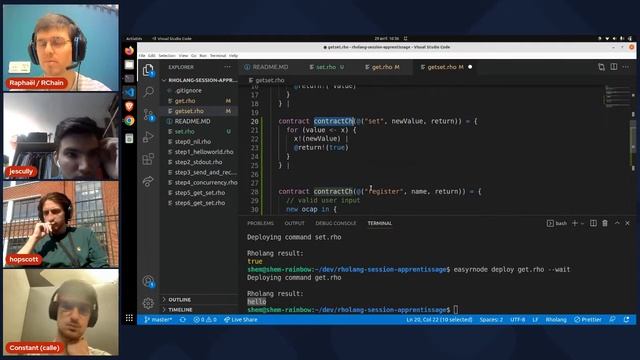The width and height of the screenshot is (640, 360).
Task: Open the Show Applications grid in the dock
Action: point(129,318)
